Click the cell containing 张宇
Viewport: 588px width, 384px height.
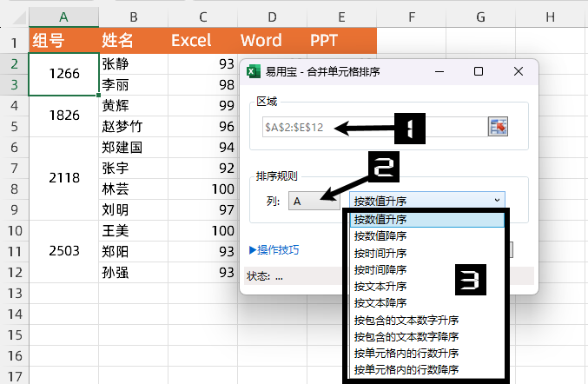click(133, 168)
